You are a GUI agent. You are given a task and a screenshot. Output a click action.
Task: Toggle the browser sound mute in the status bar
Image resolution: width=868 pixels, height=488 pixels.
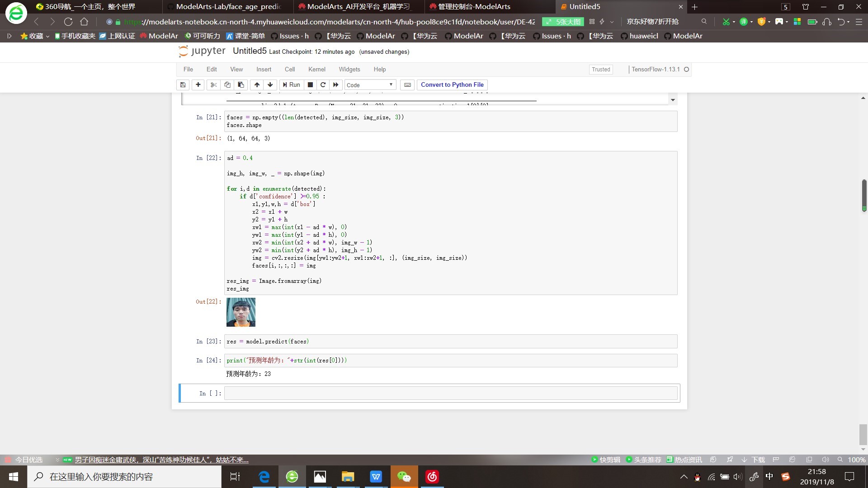click(x=825, y=460)
